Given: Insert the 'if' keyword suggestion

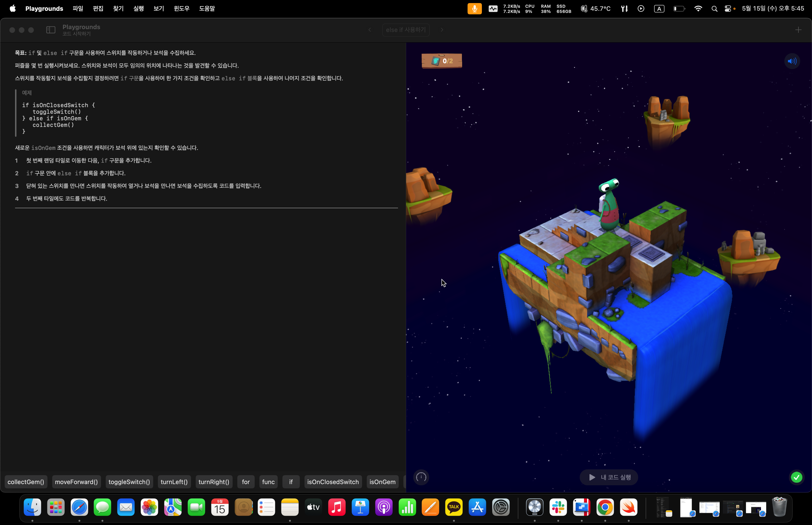Looking at the screenshot, I should tap(291, 482).
